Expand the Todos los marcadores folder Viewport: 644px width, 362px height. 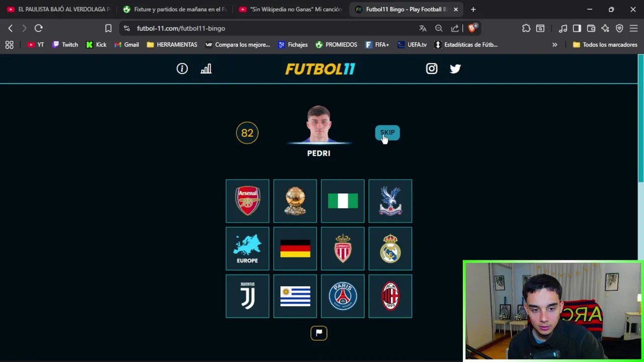click(x=605, y=45)
